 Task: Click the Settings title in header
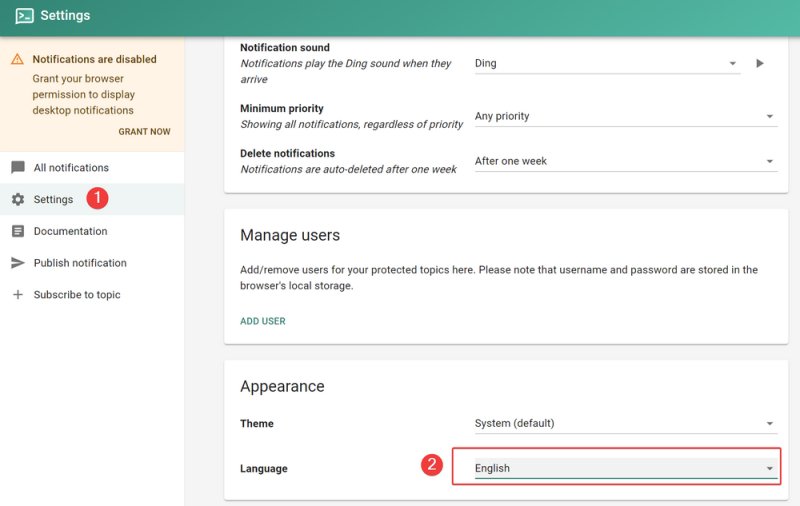65,16
